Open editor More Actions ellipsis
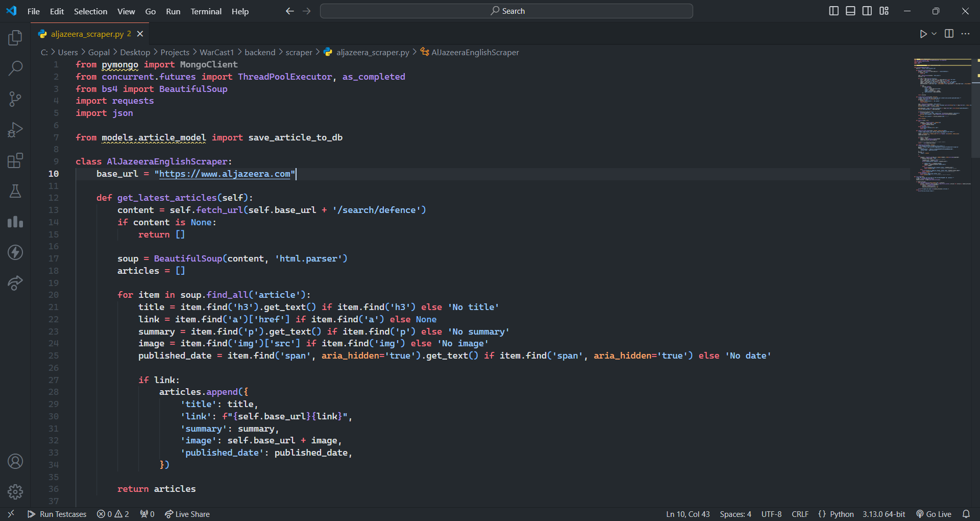 point(965,34)
